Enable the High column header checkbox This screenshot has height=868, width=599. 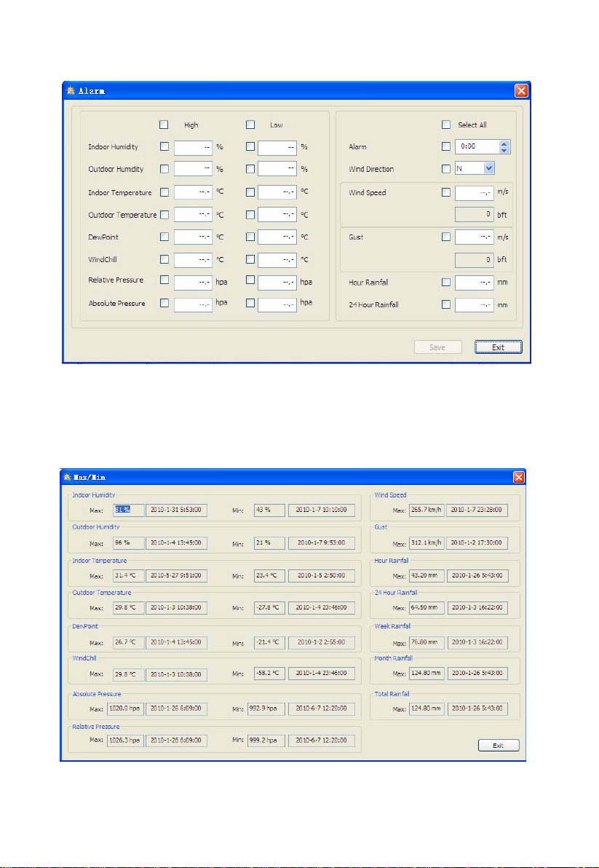click(x=164, y=125)
